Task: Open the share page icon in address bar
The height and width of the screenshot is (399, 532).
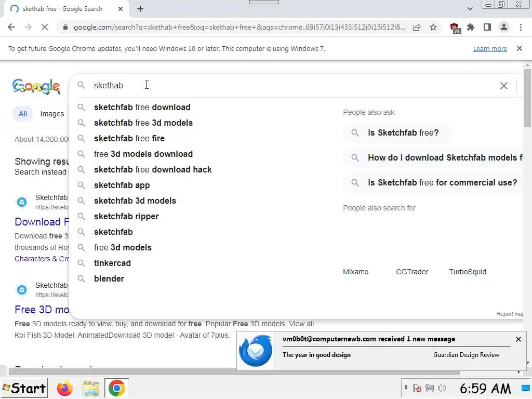Action: 417,27
